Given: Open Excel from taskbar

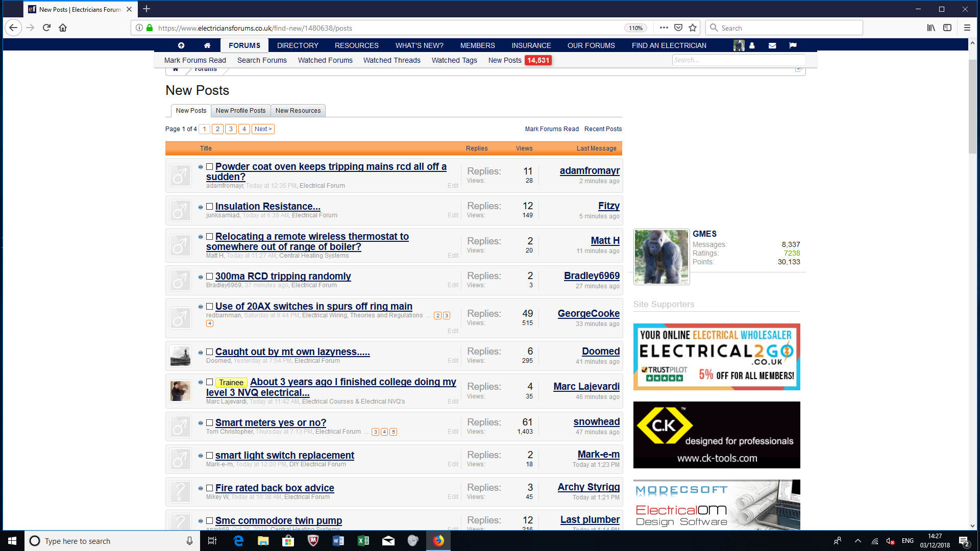Looking at the screenshot, I should pyautogui.click(x=363, y=541).
